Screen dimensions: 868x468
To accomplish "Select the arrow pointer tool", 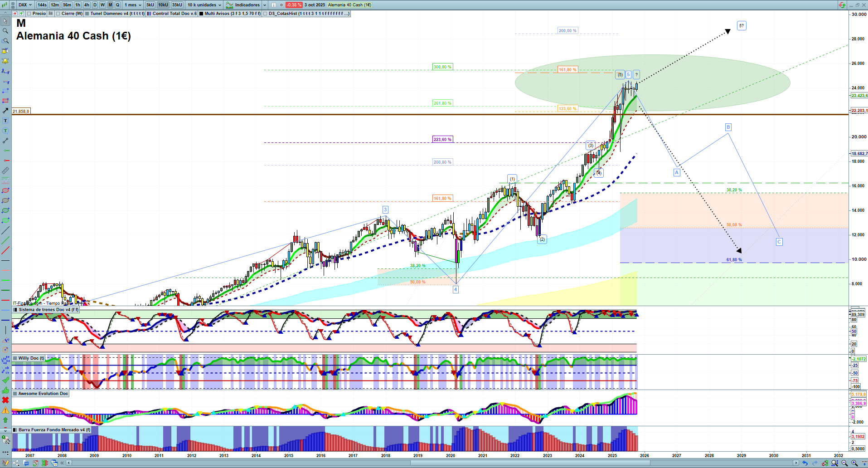I will (5, 21).
